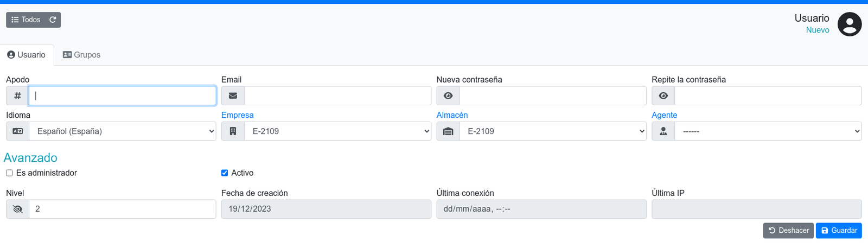
Task: Click the Última conexión field
Action: (541, 209)
